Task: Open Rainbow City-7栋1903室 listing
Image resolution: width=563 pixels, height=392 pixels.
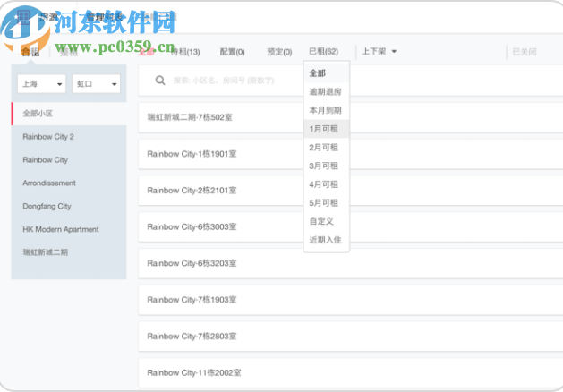Action: coord(351,300)
